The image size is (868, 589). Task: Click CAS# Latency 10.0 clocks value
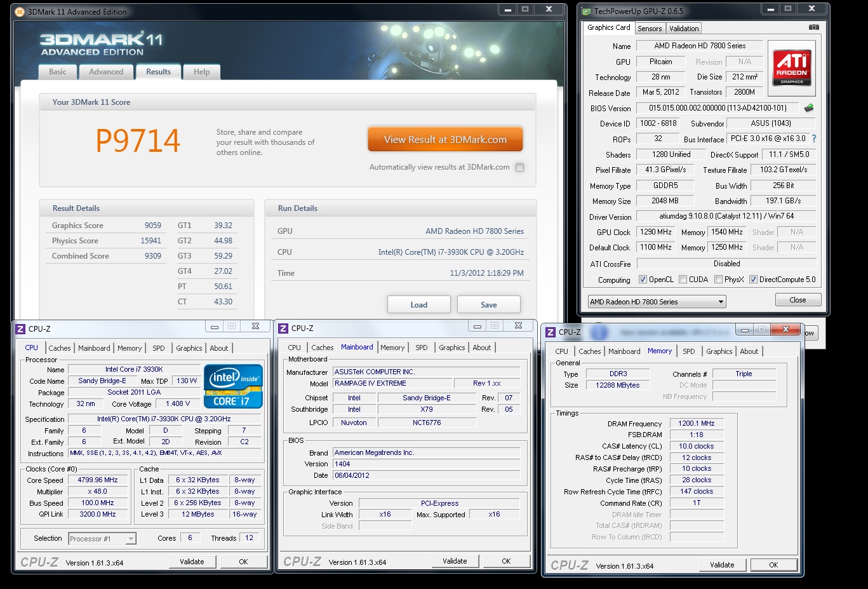click(697, 446)
